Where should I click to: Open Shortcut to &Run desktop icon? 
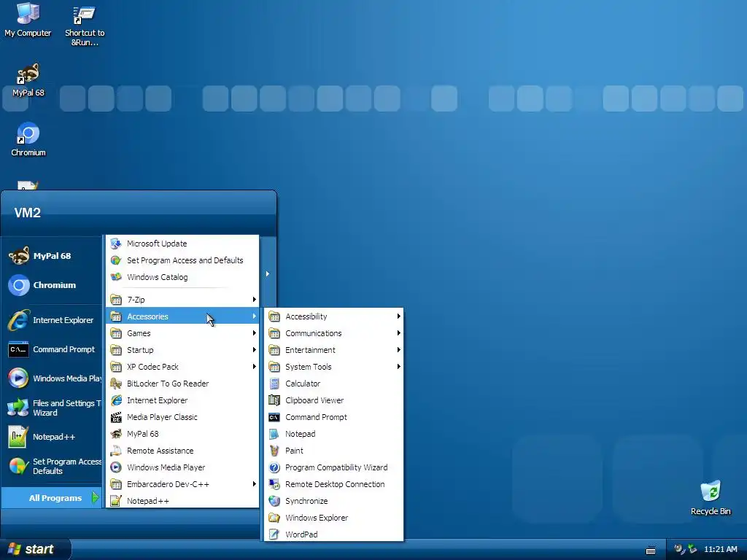pyautogui.click(x=85, y=25)
